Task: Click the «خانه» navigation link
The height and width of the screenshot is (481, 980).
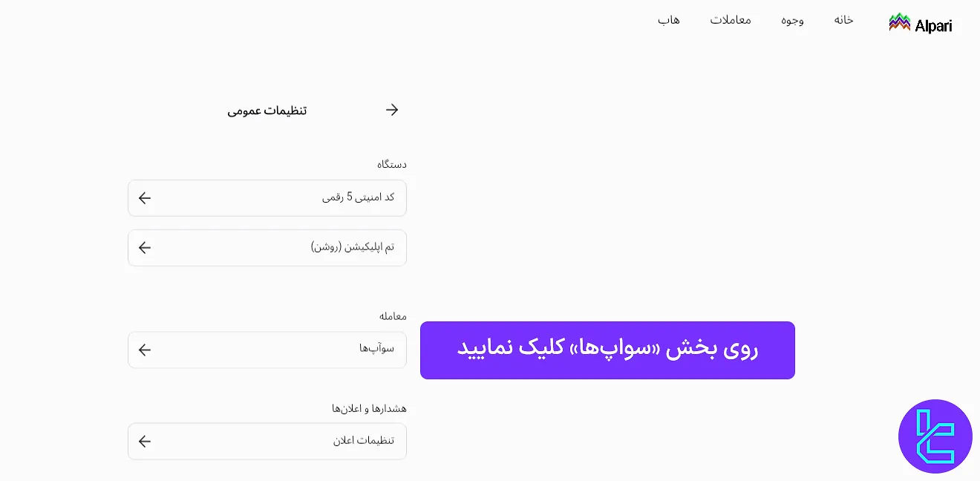Action: (x=843, y=20)
